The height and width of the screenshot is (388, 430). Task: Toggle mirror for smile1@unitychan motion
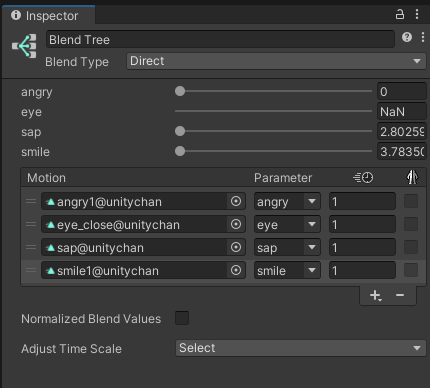click(411, 270)
